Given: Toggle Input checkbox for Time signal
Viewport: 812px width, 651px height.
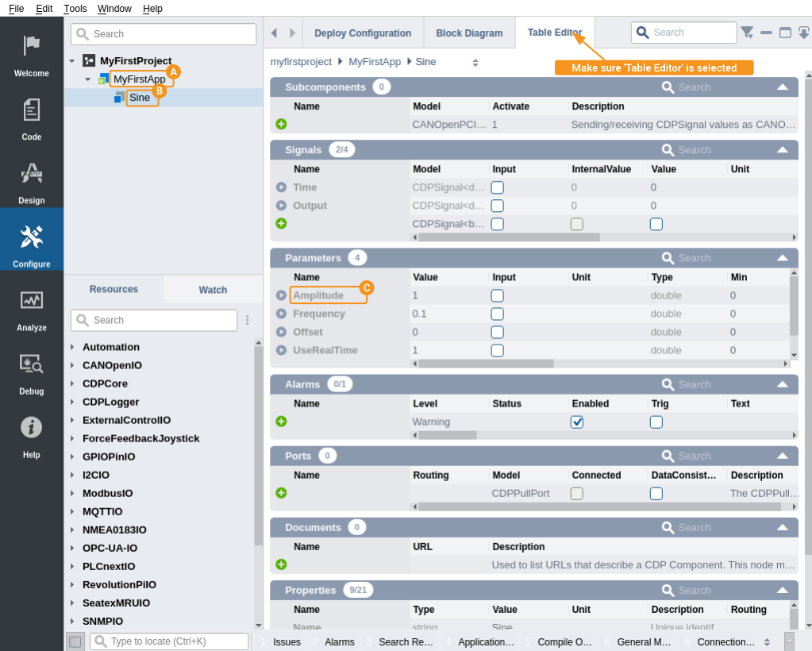Looking at the screenshot, I should pyautogui.click(x=497, y=187).
